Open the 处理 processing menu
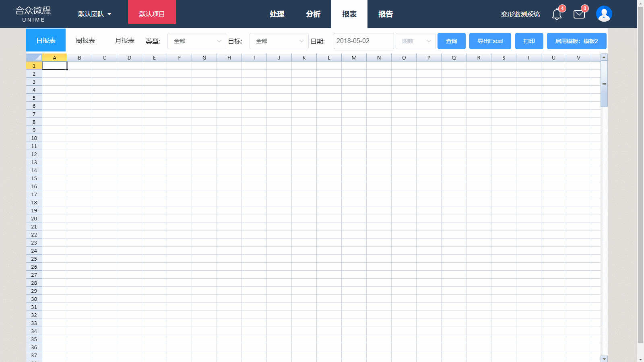The height and width of the screenshot is (362, 644). tap(277, 14)
